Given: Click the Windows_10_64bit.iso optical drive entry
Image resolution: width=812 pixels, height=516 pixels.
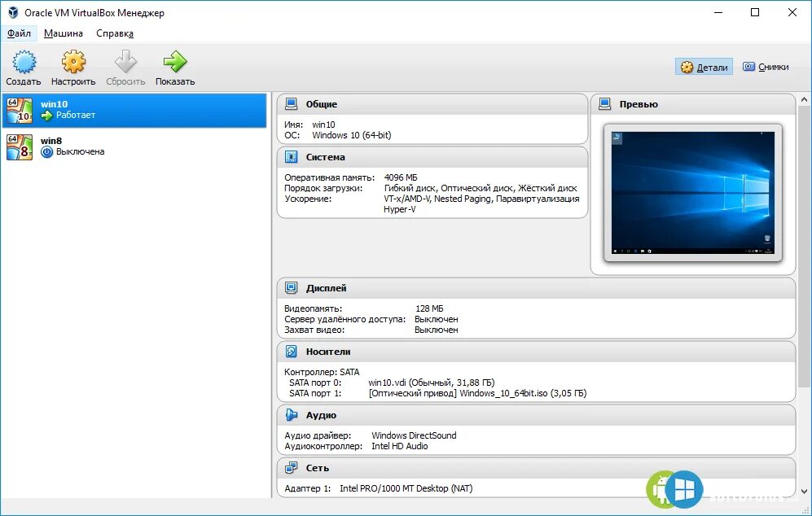Looking at the screenshot, I should 477,393.
